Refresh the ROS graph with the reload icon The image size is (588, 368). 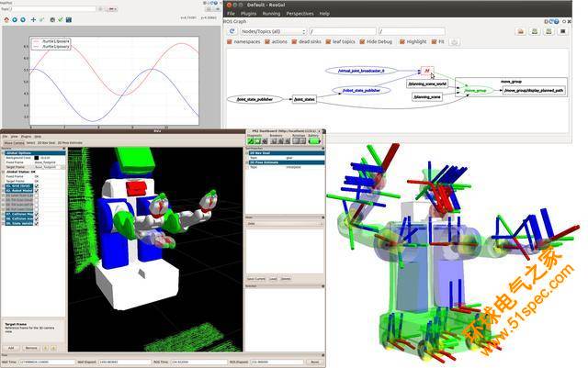(x=232, y=31)
